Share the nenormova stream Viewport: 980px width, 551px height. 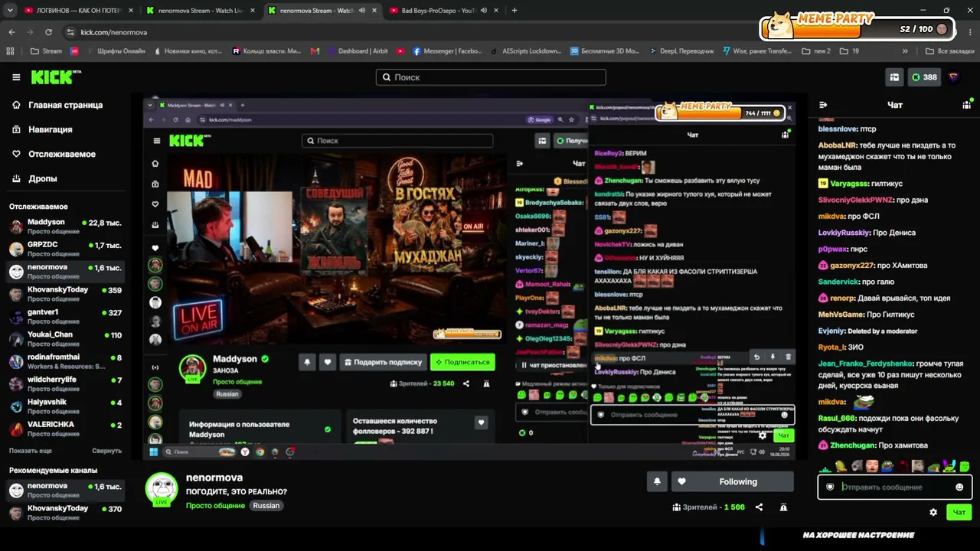759,507
